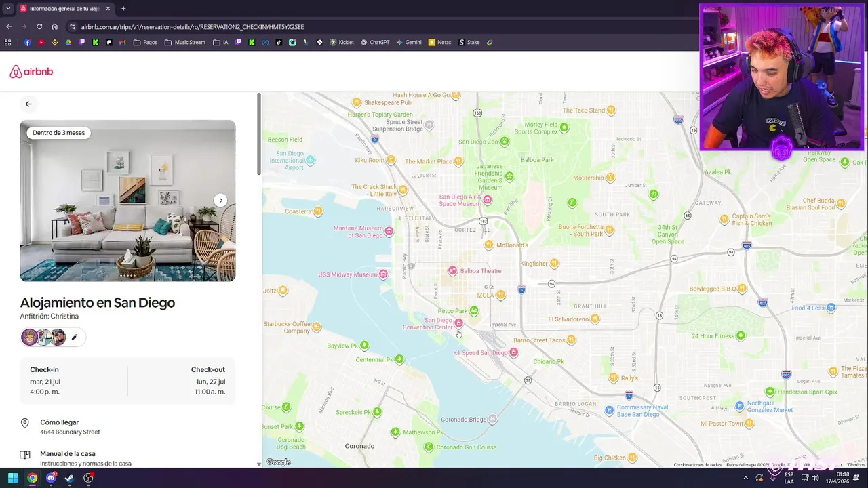The height and width of the screenshot is (488, 868).
Task: Select the Balboa Theatre map pin
Action: 453,271
